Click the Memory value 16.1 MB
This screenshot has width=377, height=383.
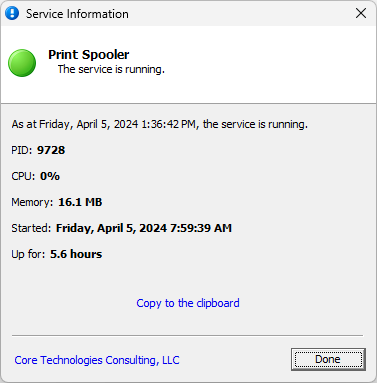tap(80, 202)
